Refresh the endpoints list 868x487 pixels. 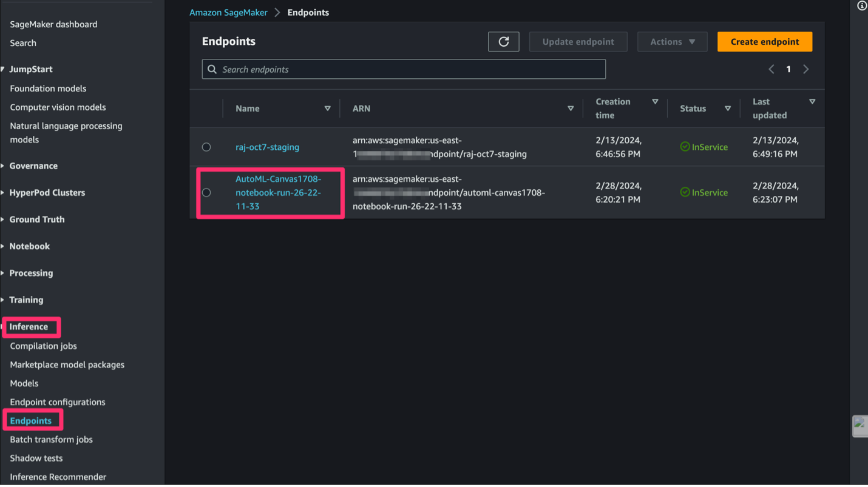[x=503, y=41]
